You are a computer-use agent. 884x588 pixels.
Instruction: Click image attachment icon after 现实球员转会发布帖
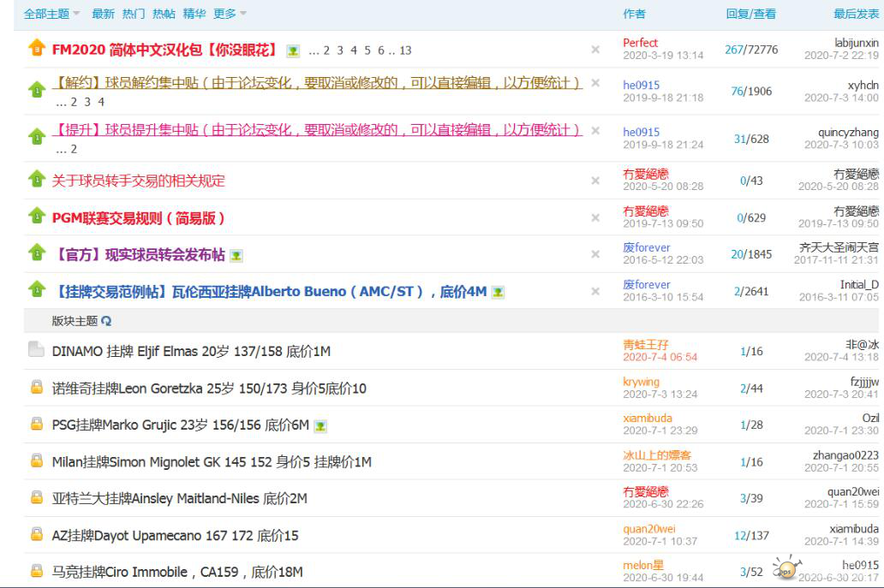[x=236, y=255]
